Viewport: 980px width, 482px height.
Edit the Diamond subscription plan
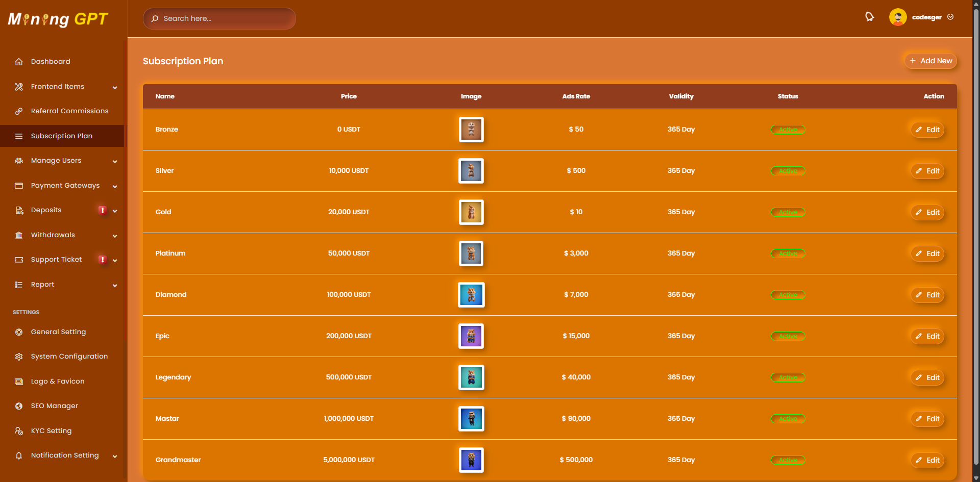927,295
